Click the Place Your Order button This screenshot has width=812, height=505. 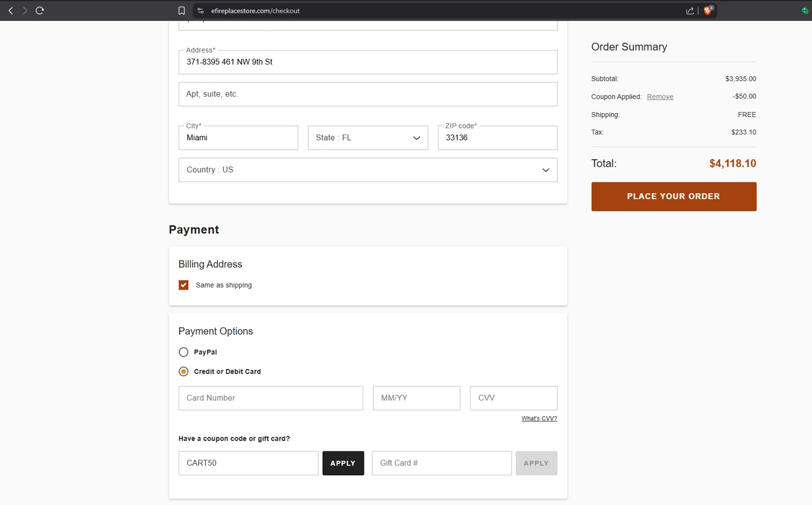click(x=674, y=196)
